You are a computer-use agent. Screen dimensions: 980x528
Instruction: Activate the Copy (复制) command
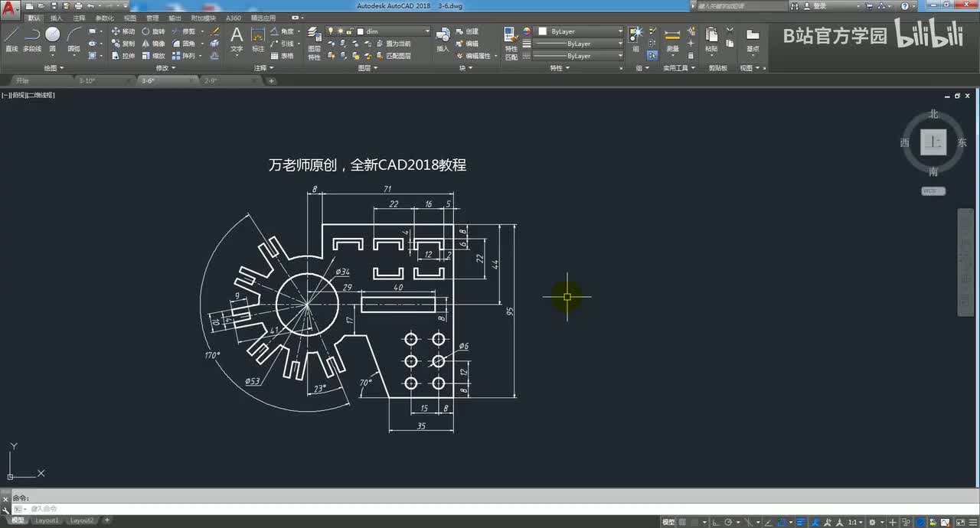[x=122, y=44]
